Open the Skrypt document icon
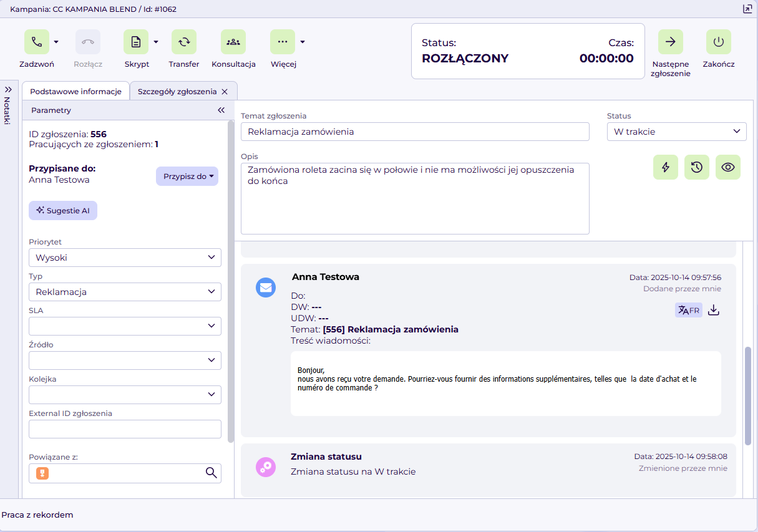Image resolution: width=758 pixels, height=532 pixels. click(x=136, y=42)
